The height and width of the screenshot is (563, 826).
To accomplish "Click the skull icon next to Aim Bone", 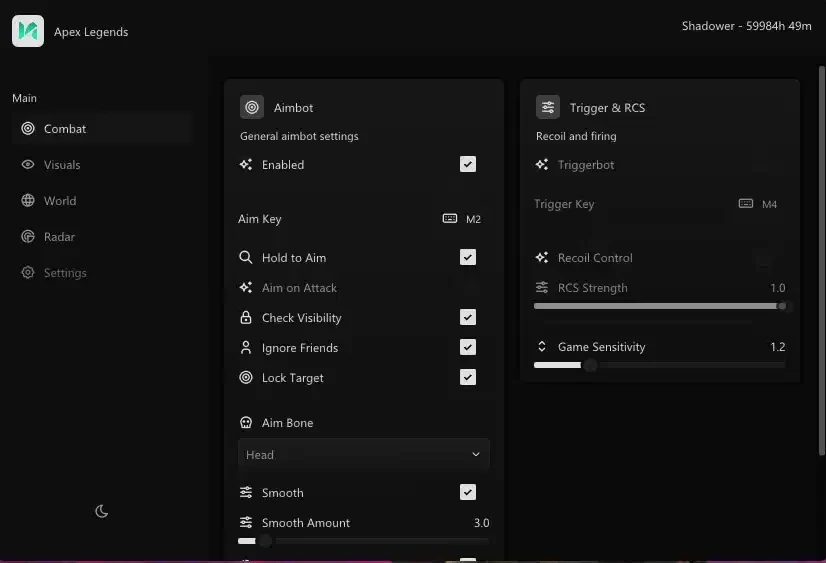I will (x=246, y=422).
